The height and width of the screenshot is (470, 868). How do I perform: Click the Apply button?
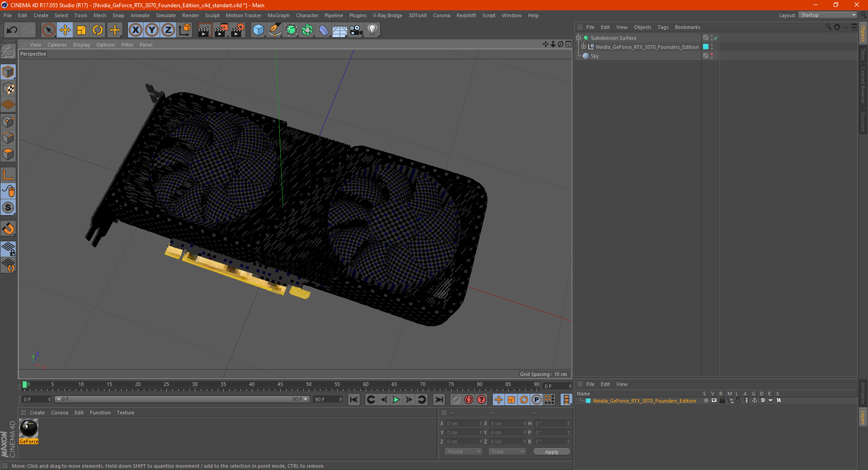point(552,452)
